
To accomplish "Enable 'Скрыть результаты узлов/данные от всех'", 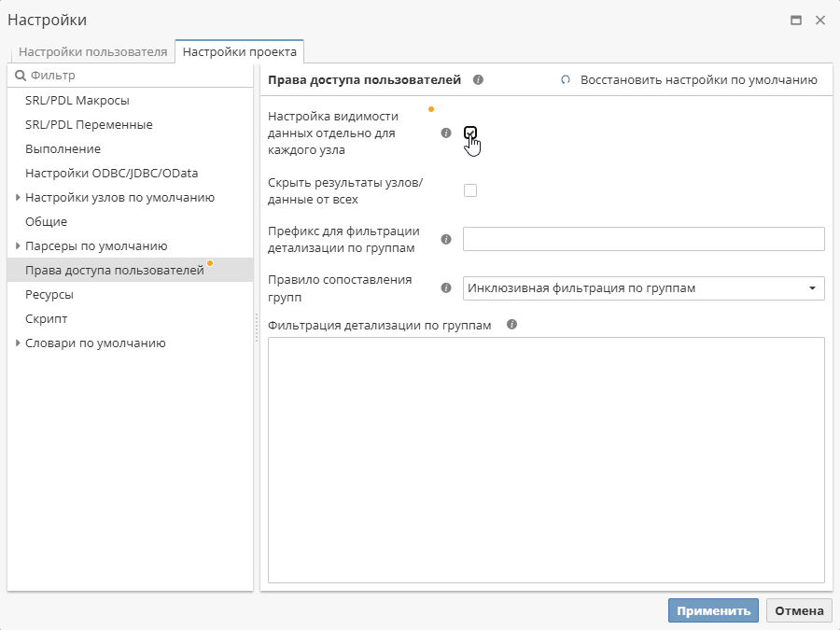I will 470,189.
